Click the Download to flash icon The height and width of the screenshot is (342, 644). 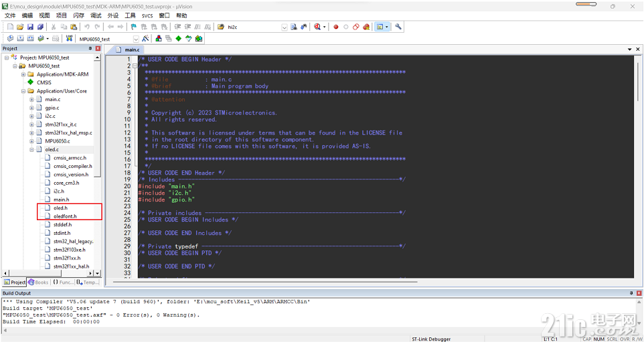(x=70, y=39)
